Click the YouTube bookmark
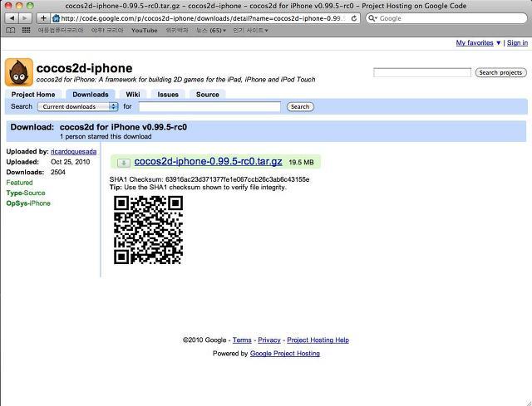The height and width of the screenshot is (406, 532). pos(144,31)
